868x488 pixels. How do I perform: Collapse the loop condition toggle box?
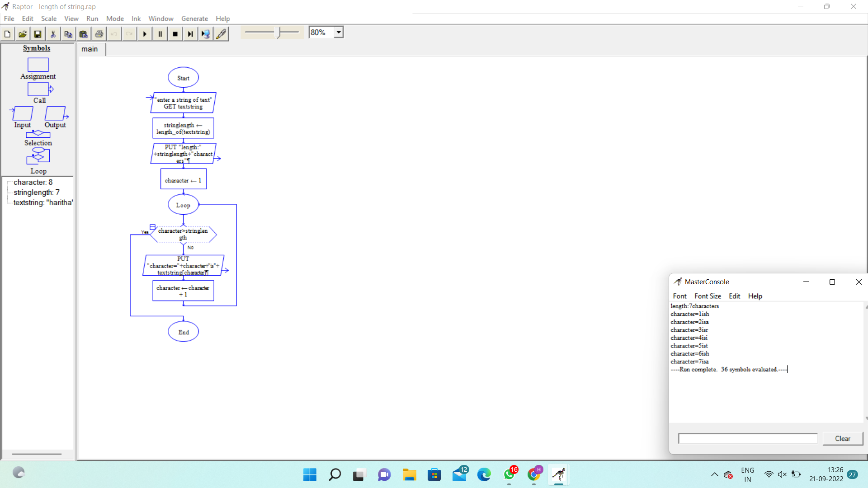152,227
